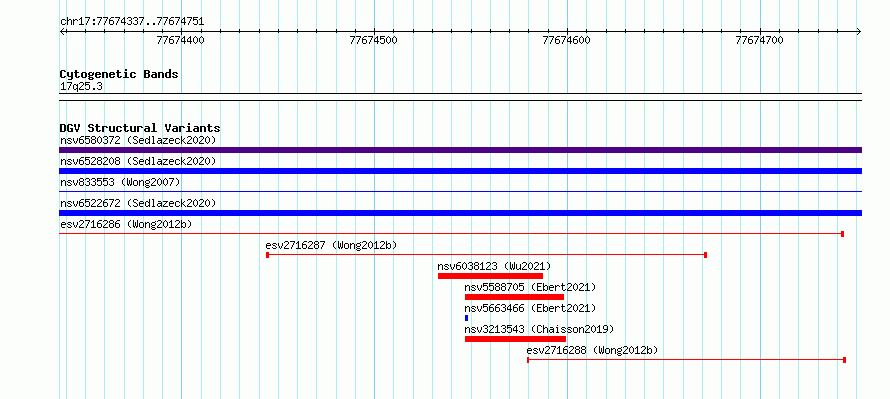
Task: Click the blue nsv6522672 variant bar
Action: 460,213
